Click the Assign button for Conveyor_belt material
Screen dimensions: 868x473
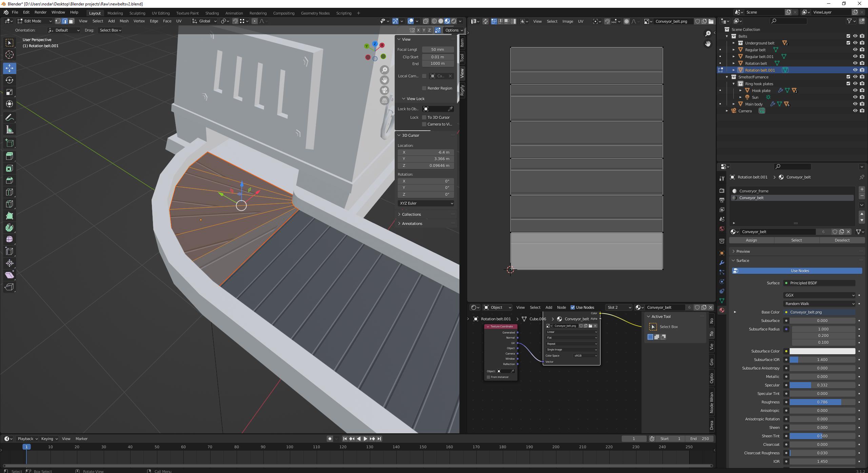(751, 240)
